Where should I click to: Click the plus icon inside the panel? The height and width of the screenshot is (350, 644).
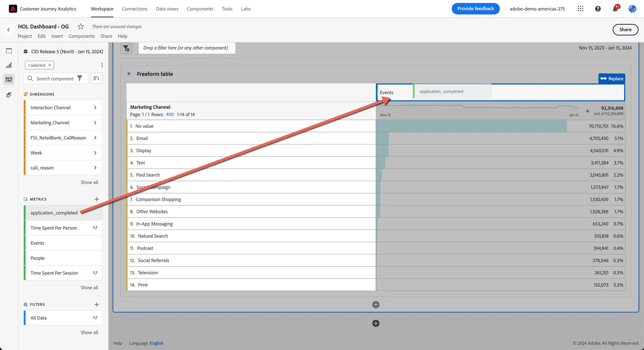[x=376, y=305]
